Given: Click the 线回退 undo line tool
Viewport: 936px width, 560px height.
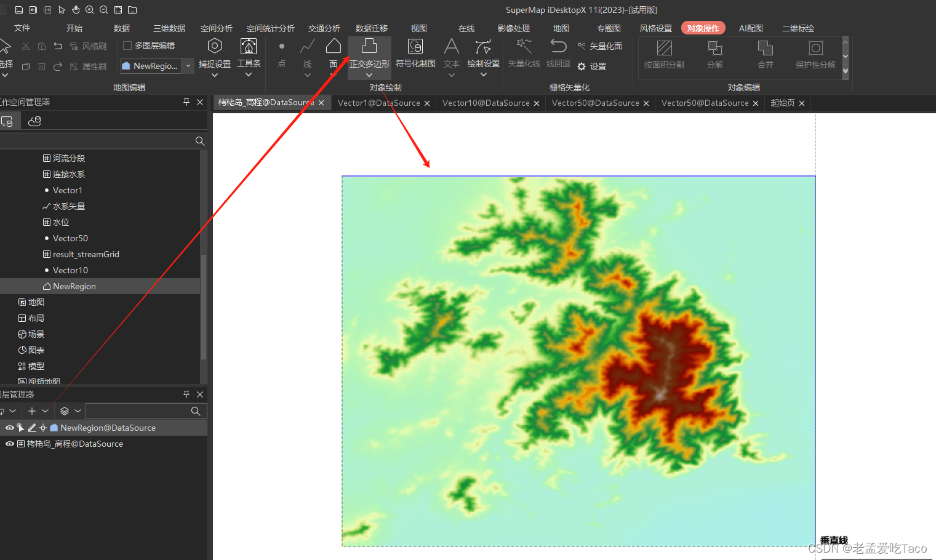Looking at the screenshot, I should pyautogui.click(x=558, y=54).
